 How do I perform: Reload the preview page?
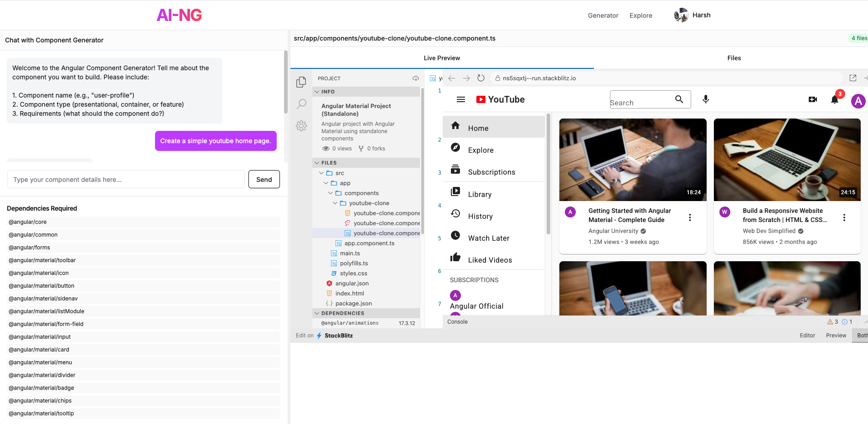click(x=481, y=78)
